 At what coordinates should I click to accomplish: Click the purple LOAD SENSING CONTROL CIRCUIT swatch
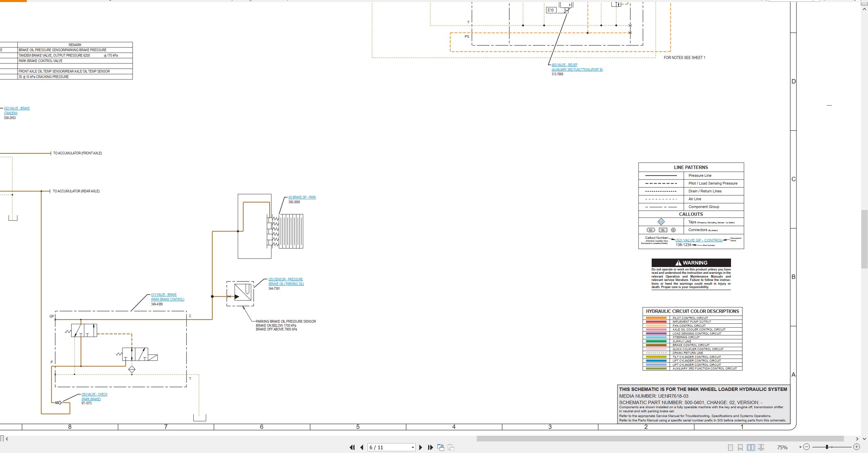click(x=656, y=334)
